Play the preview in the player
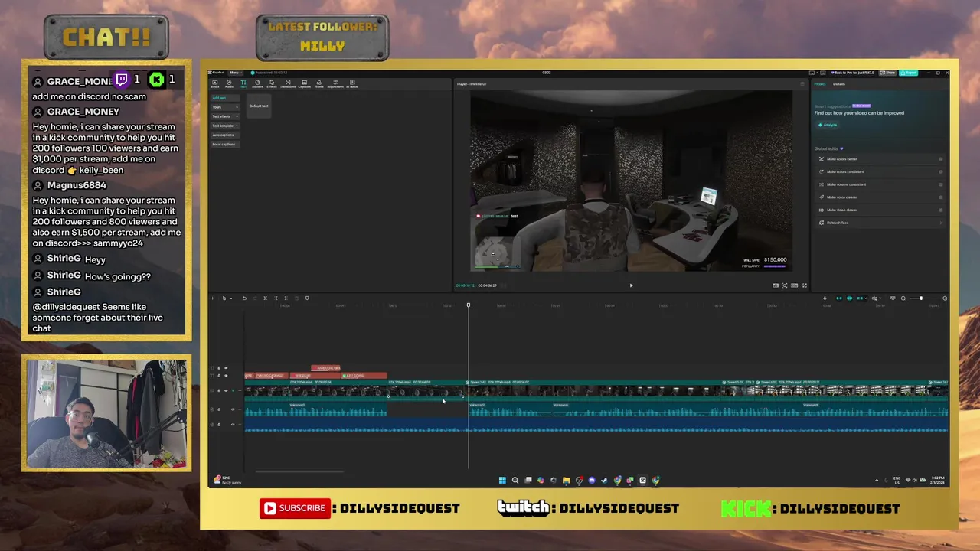 631,285
